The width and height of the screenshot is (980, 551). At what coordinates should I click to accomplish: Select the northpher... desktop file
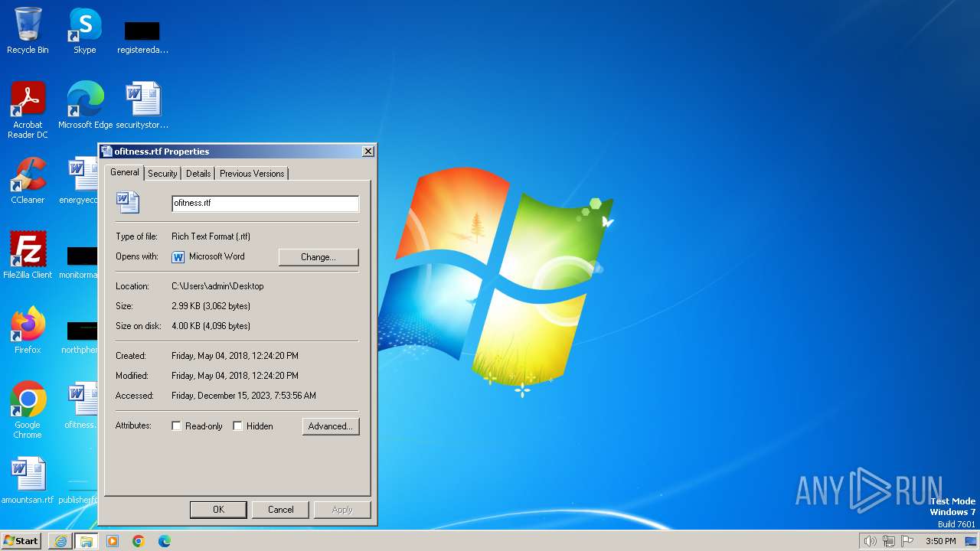coord(80,337)
